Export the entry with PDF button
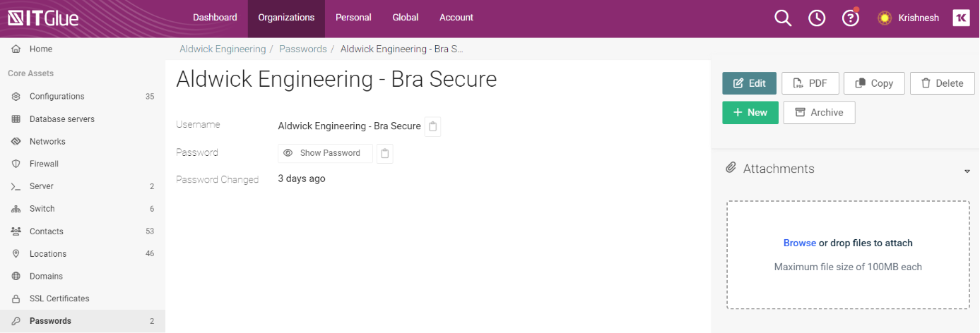Screen dimensions: 980x333 coord(810,83)
